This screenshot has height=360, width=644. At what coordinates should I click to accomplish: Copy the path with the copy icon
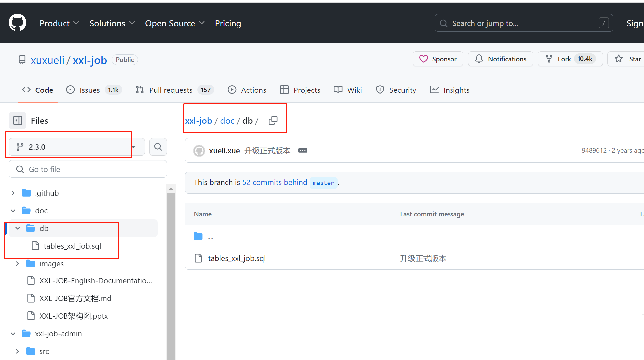click(x=273, y=120)
